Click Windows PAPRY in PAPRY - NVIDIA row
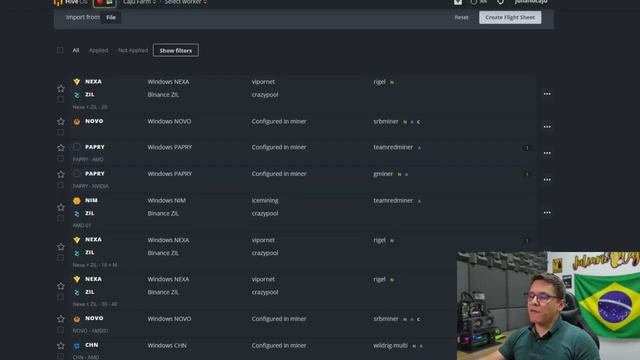 pos(170,174)
